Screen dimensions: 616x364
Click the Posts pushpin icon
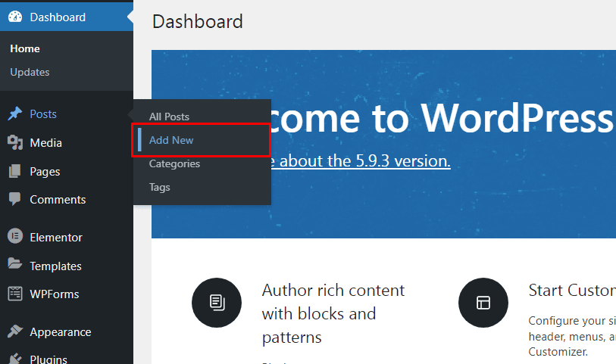pyautogui.click(x=15, y=114)
